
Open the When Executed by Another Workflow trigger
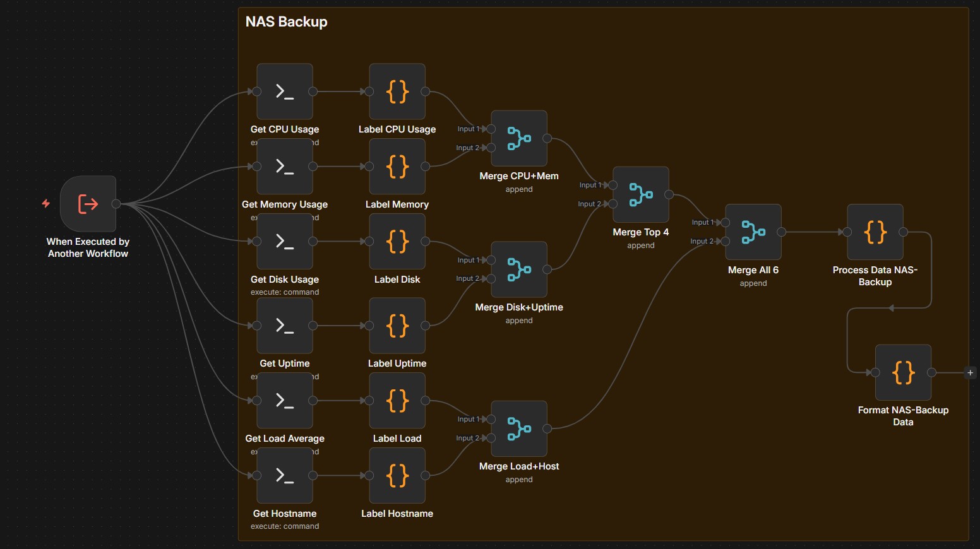(88, 203)
